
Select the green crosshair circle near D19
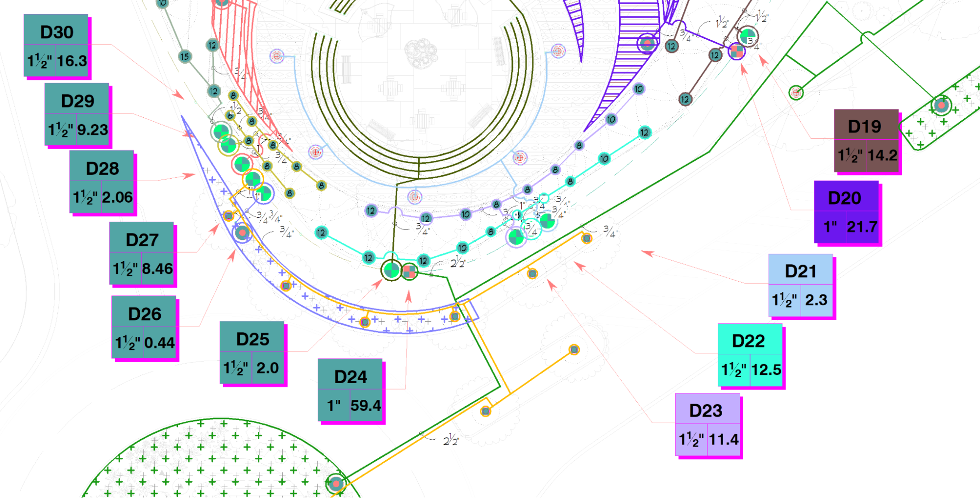coord(796,92)
